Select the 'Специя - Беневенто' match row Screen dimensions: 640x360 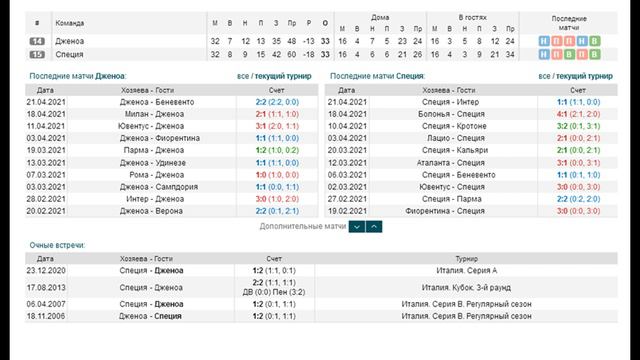click(471, 175)
